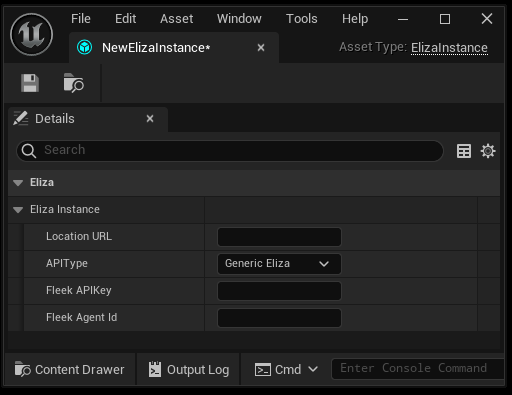Select the Location URL property label

(79, 236)
